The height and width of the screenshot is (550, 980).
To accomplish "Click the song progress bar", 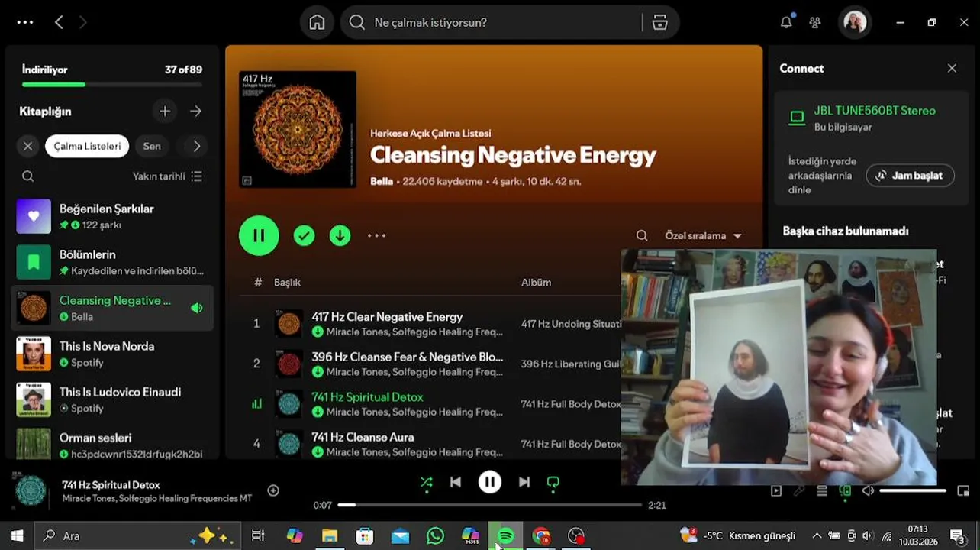I will [490, 505].
